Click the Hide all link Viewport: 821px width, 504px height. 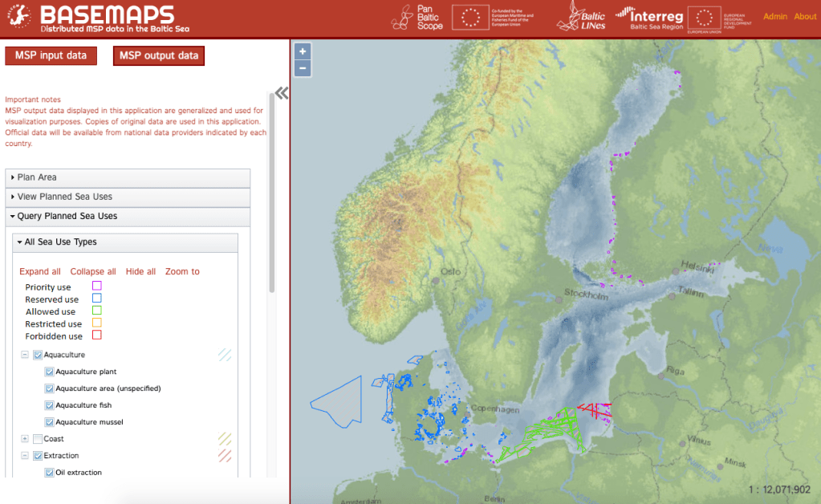pos(140,271)
